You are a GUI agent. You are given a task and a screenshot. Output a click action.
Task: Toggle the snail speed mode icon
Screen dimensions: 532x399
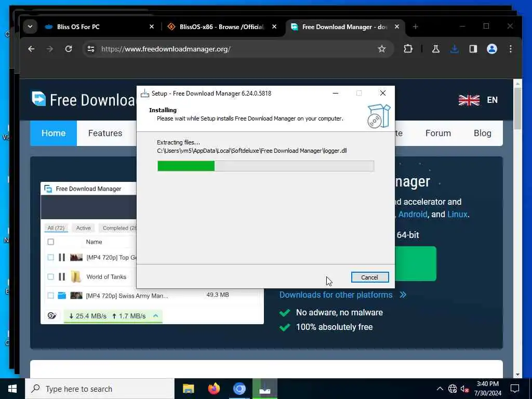(52, 316)
